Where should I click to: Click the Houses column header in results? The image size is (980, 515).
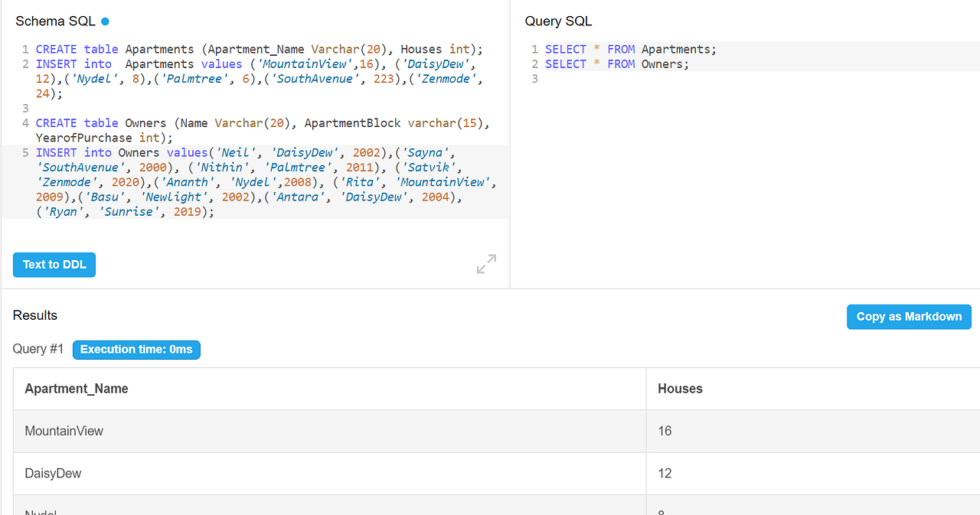(x=680, y=388)
